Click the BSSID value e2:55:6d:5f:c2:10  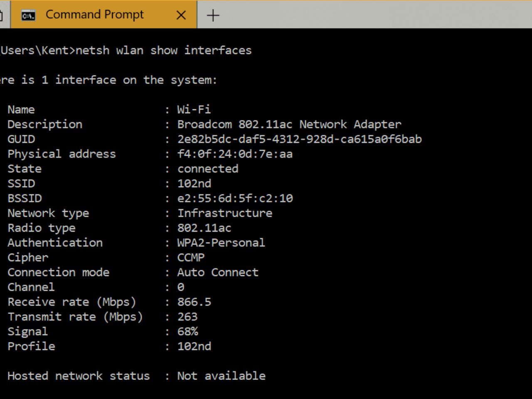click(235, 198)
